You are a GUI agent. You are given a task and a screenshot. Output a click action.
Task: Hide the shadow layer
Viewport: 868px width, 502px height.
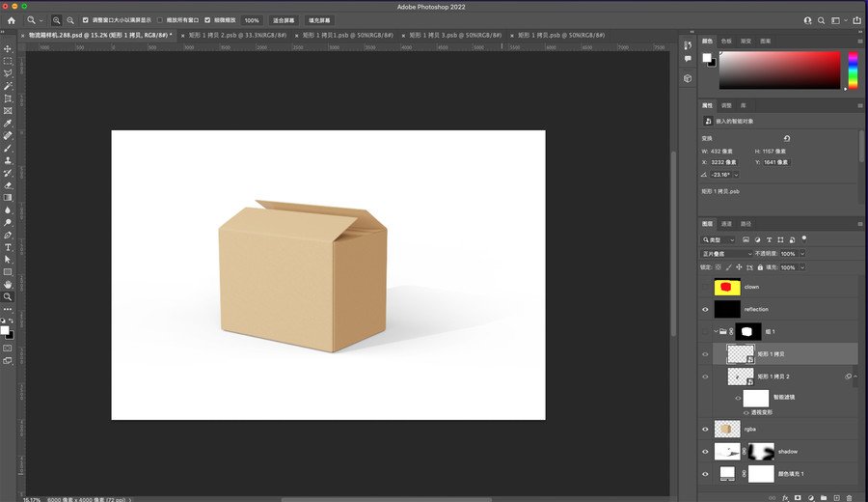pyautogui.click(x=705, y=452)
